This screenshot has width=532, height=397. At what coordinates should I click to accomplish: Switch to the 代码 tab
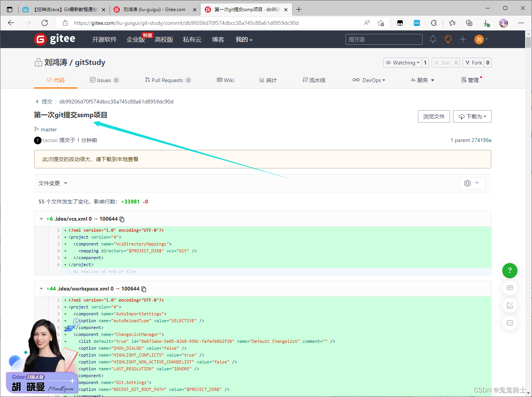pyautogui.click(x=56, y=80)
